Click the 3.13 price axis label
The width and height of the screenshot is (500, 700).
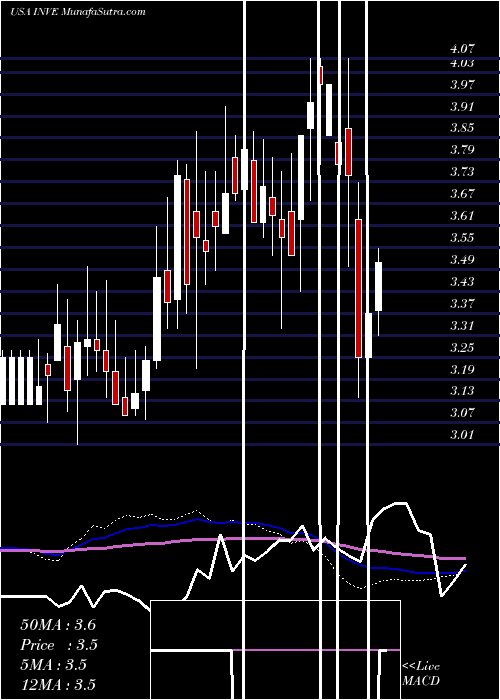(462, 391)
